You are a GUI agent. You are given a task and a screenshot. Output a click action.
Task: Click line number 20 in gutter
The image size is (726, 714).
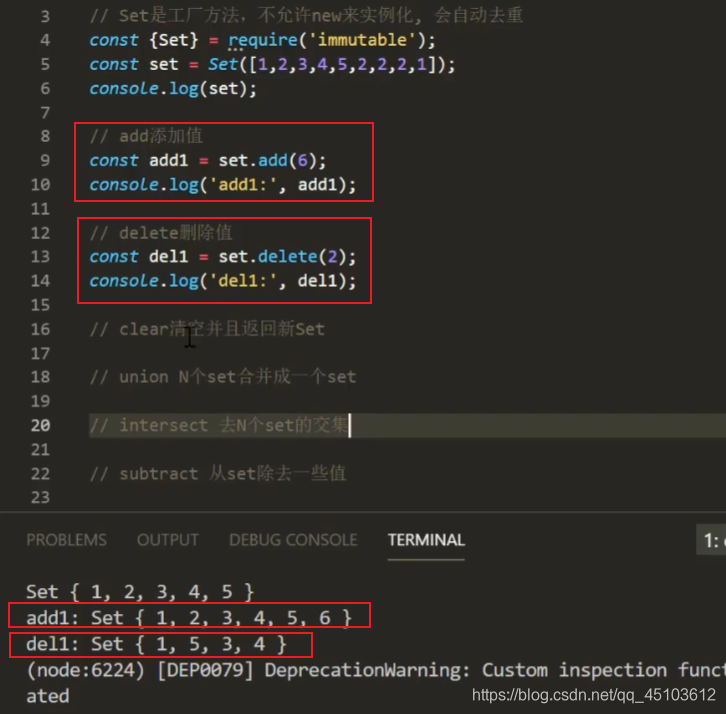(x=40, y=425)
